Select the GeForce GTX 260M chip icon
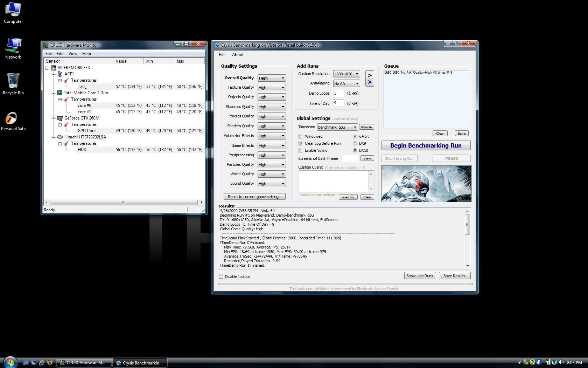This screenshot has height=368, width=588. point(60,118)
